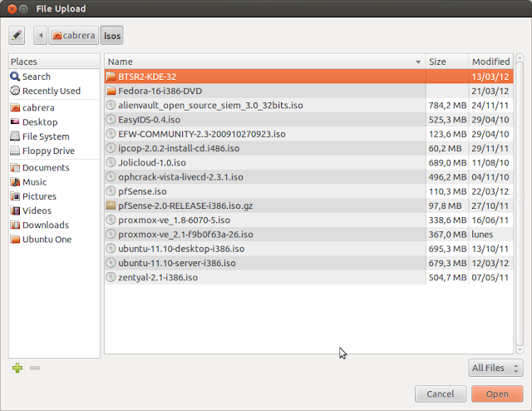The height and width of the screenshot is (411, 532).
Task: Open Documents bookmark
Action: pos(54,167)
